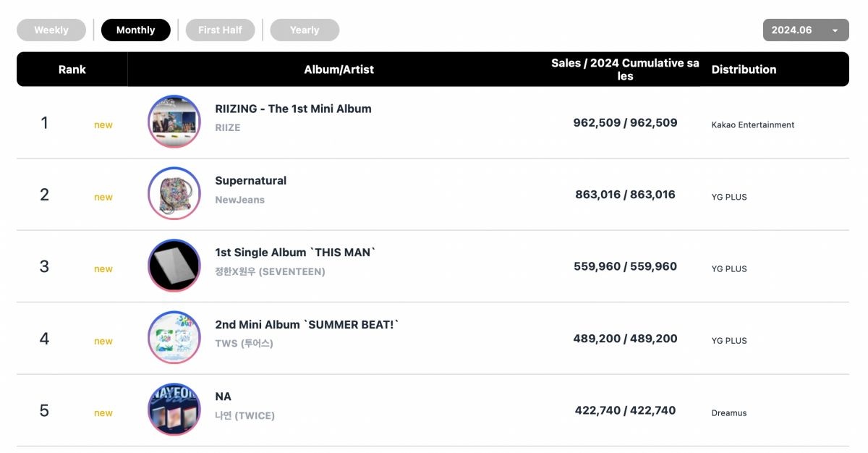The width and height of the screenshot is (868, 453).
Task: Select the Rank column header
Action: [72, 69]
